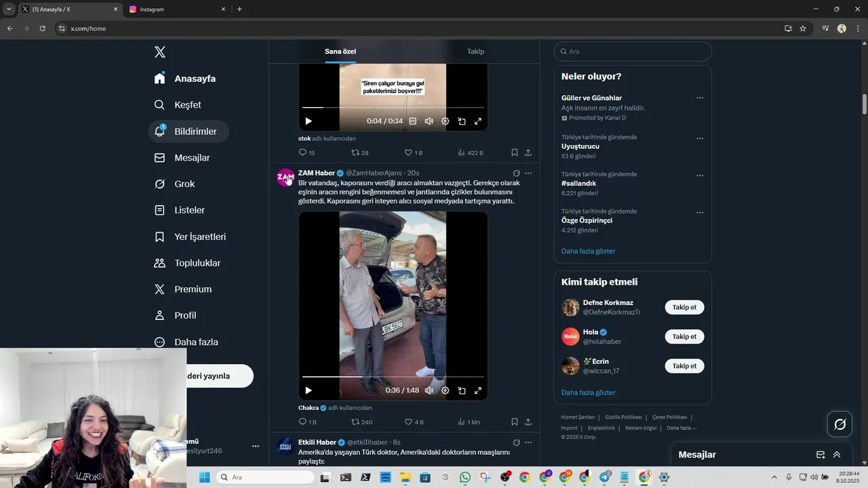Seek in ZAM Haber video progress bar

point(393,377)
